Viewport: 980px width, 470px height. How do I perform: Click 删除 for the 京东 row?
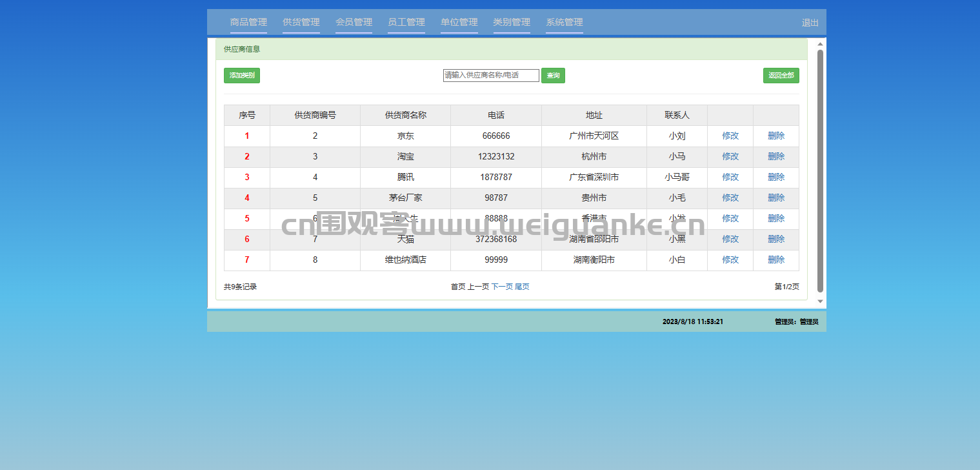click(776, 136)
